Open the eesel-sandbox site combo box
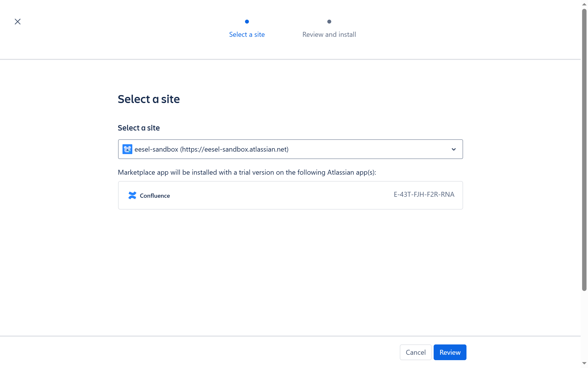 tap(290, 149)
